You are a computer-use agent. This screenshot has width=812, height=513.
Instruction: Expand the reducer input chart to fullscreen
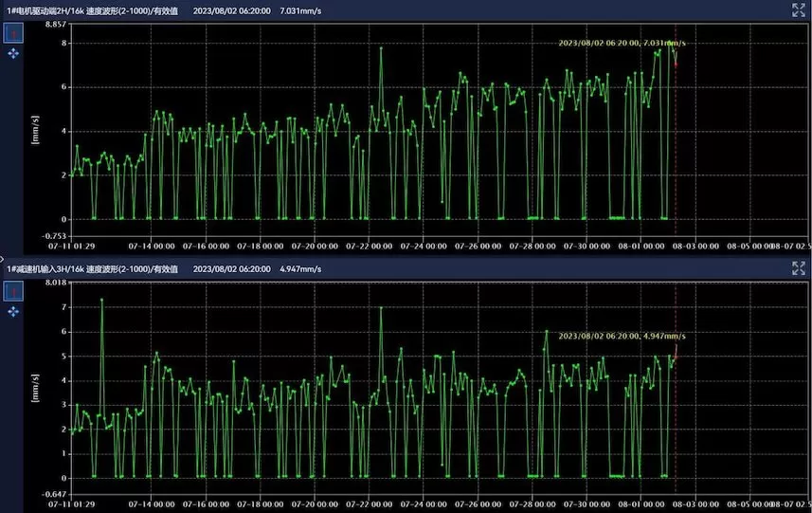798,268
